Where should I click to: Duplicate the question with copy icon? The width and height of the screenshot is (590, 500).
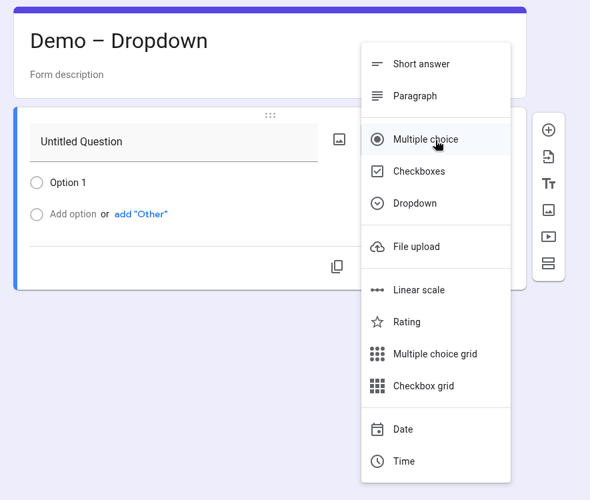[337, 266]
